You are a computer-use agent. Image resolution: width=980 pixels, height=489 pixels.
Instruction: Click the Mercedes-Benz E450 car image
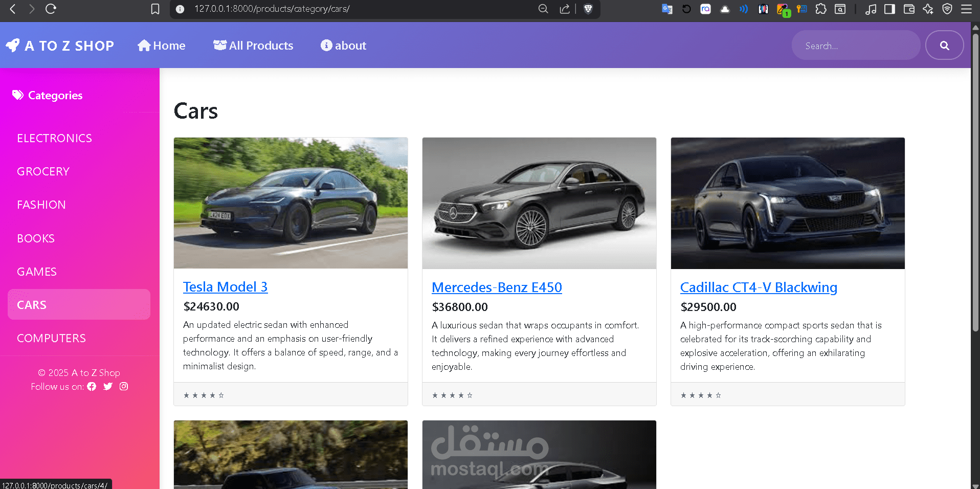pyautogui.click(x=539, y=203)
